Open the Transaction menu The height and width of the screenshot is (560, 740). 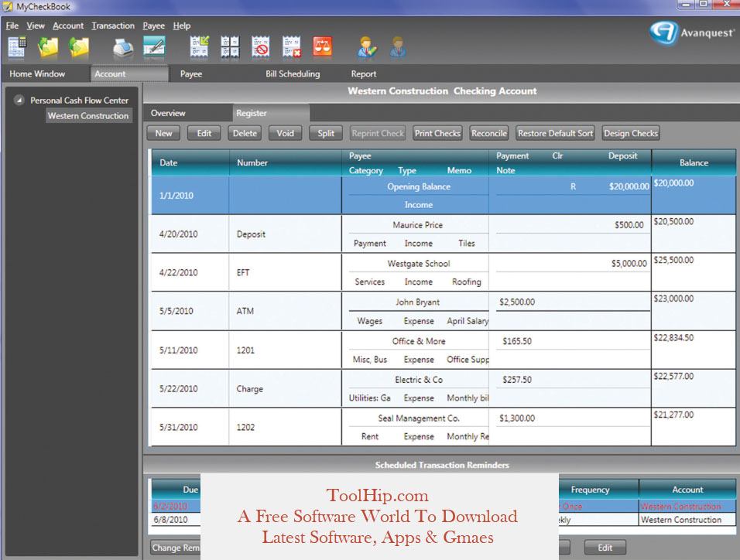[x=113, y=26]
